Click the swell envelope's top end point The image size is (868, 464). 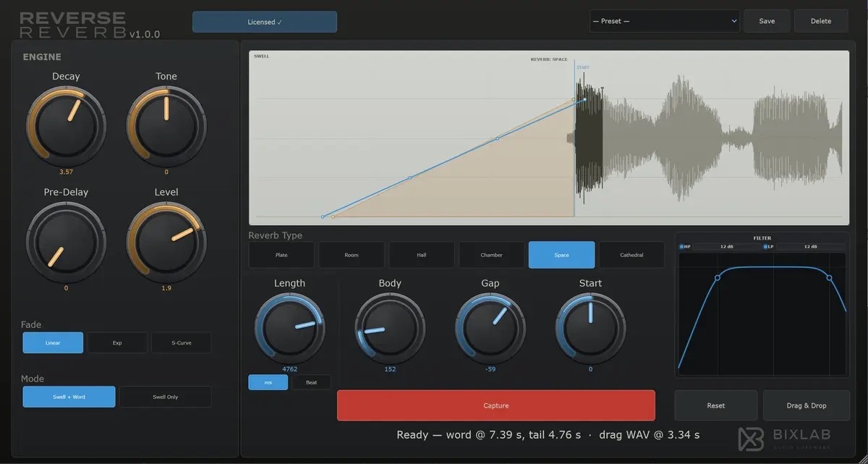[584, 99]
